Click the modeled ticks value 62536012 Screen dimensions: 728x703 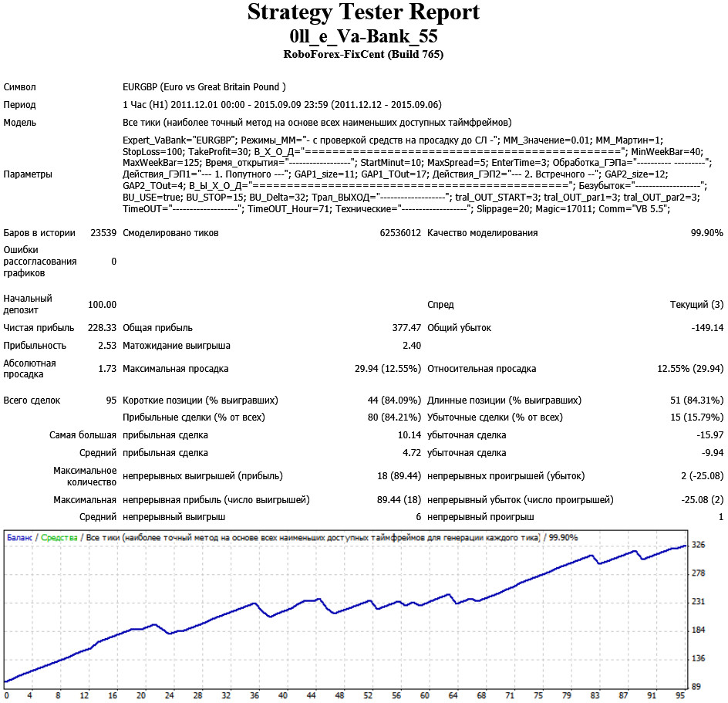[400, 233]
